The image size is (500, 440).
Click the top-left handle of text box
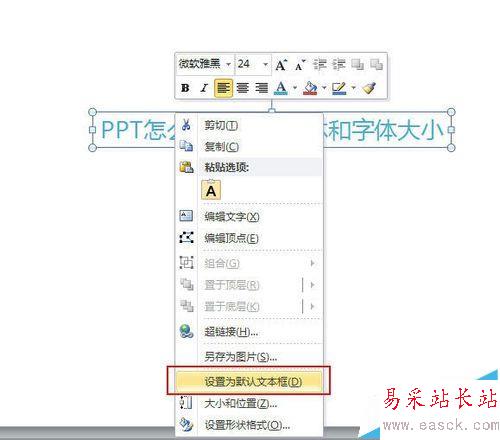click(x=93, y=112)
